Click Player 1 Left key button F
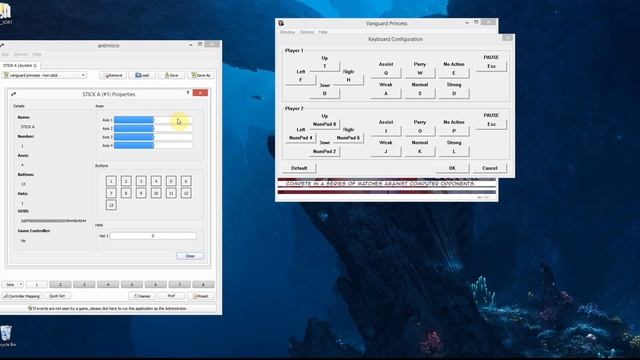This screenshot has width=640, height=360. (301, 80)
